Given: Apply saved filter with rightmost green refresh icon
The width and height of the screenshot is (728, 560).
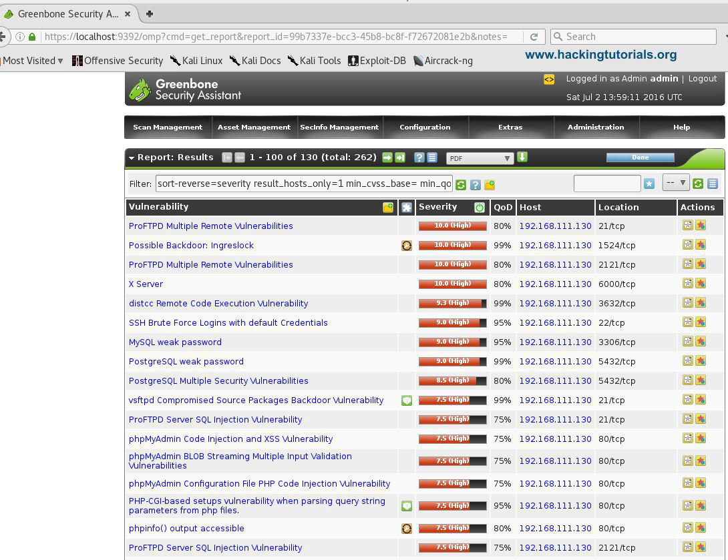Looking at the screenshot, I should coord(698,184).
